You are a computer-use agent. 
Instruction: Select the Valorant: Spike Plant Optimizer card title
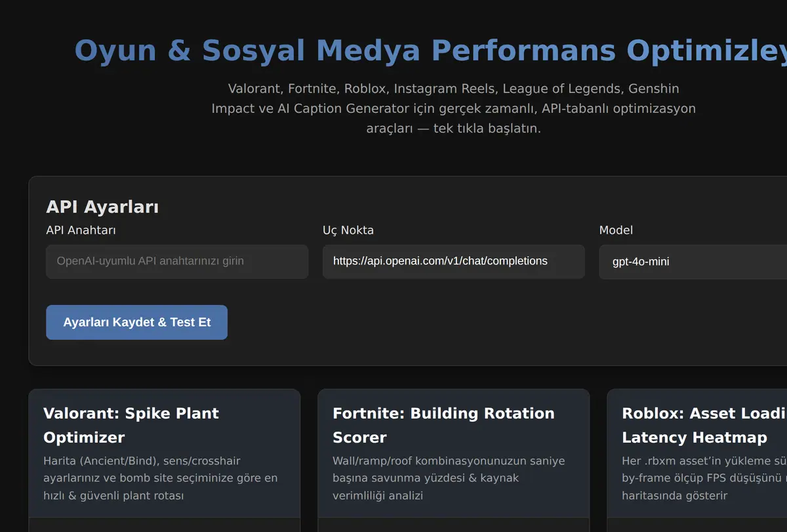coord(131,425)
